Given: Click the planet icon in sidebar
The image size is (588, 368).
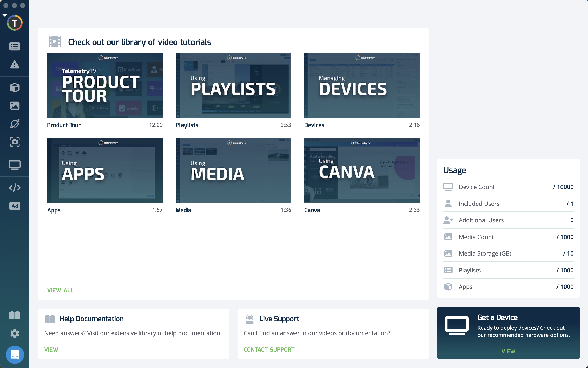Looking at the screenshot, I should [x=15, y=124].
